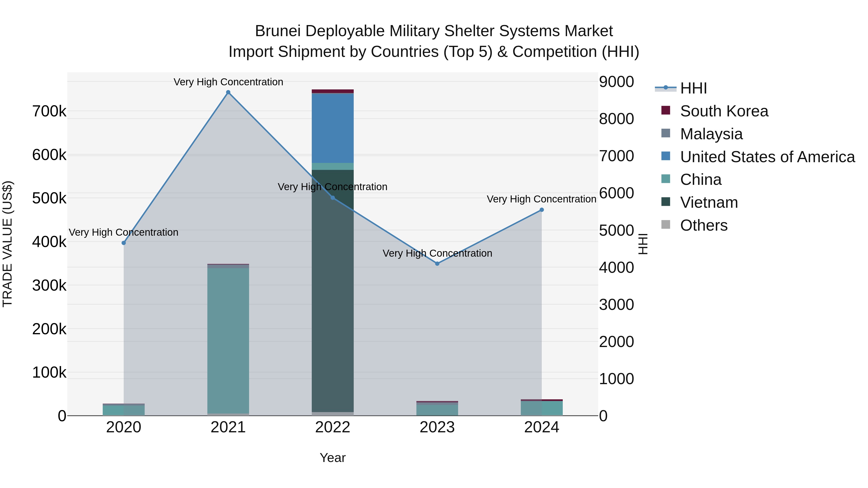Image resolution: width=868 pixels, height=488 pixels.
Task: Click the HHI data point for 2021
Action: pos(228,92)
